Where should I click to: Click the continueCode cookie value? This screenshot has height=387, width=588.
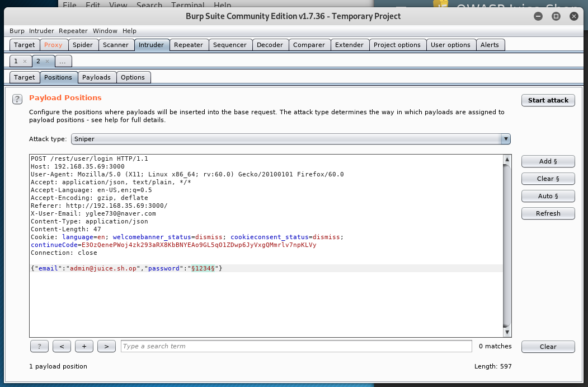point(199,245)
